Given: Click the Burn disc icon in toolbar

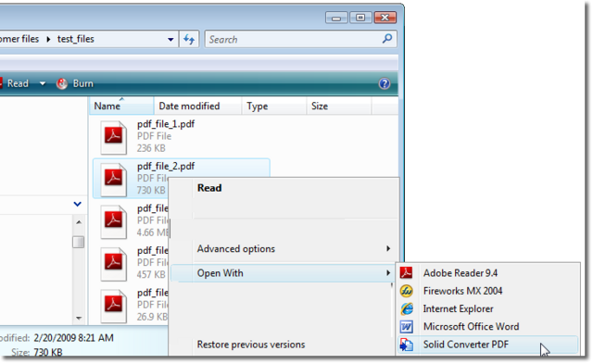Looking at the screenshot, I should pos(62,83).
